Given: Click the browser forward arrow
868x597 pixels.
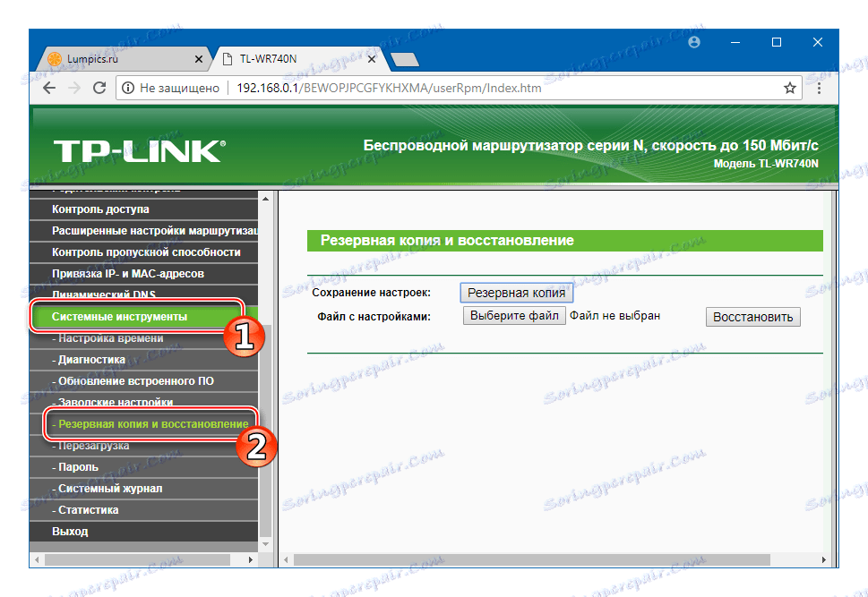Looking at the screenshot, I should pos(74,88).
